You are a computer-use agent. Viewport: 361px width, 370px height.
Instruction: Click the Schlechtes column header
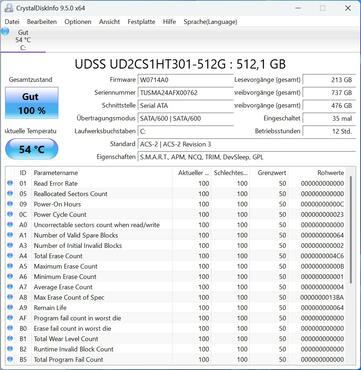click(x=231, y=173)
